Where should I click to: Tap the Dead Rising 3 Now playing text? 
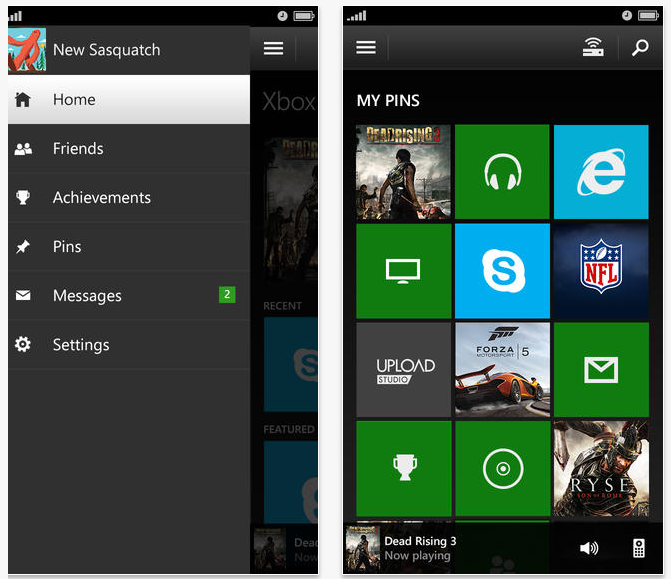click(x=420, y=548)
